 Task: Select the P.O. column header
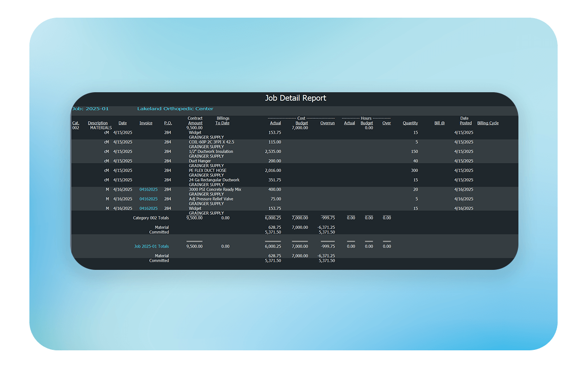[x=168, y=123]
